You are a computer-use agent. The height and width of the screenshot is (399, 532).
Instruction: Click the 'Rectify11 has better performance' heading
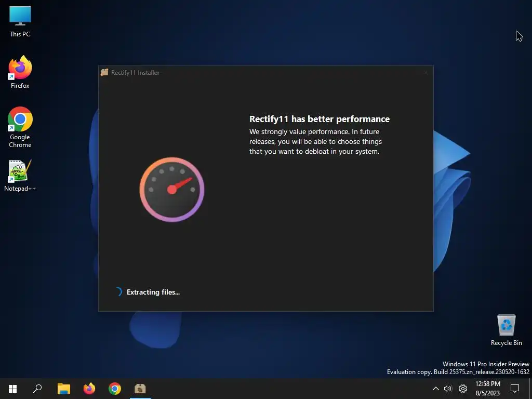pyautogui.click(x=320, y=119)
